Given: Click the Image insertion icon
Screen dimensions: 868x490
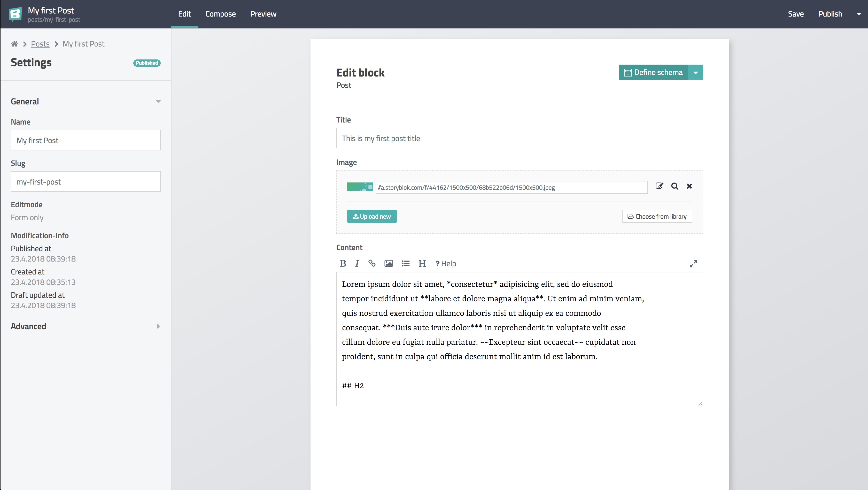Looking at the screenshot, I should tap(388, 263).
